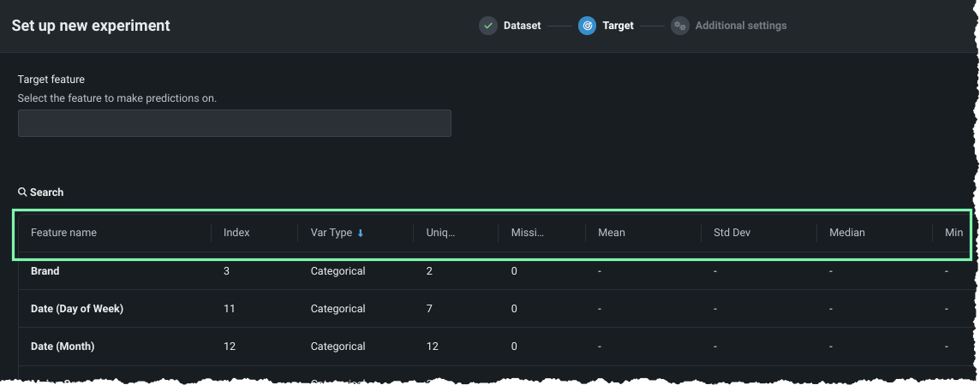Switch to the Target step
Image resolution: width=980 pixels, height=385 pixels.
pyautogui.click(x=618, y=26)
